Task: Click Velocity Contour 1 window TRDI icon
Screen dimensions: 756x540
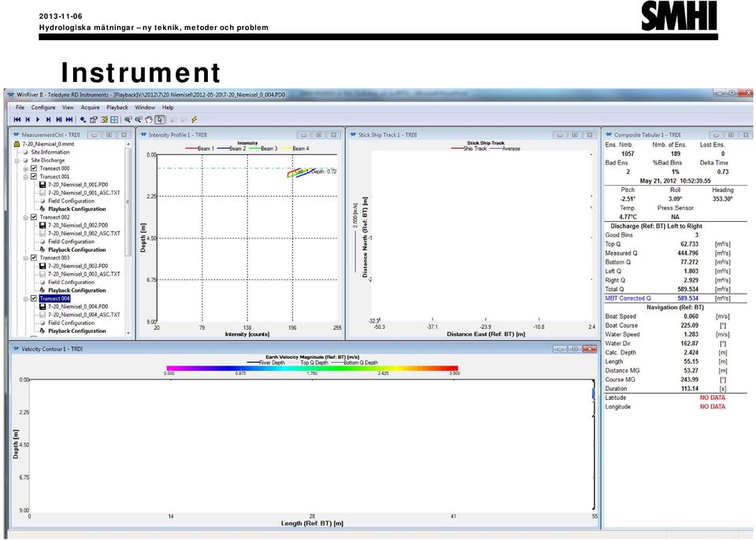Action: click(x=16, y=349)
